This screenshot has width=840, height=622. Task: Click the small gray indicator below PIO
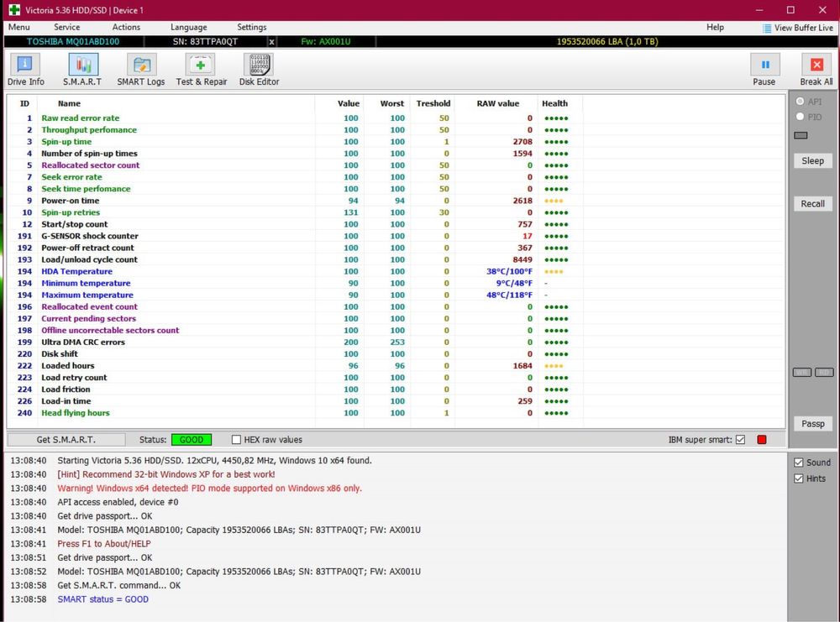pyautogui.click(x=801, y=135)
